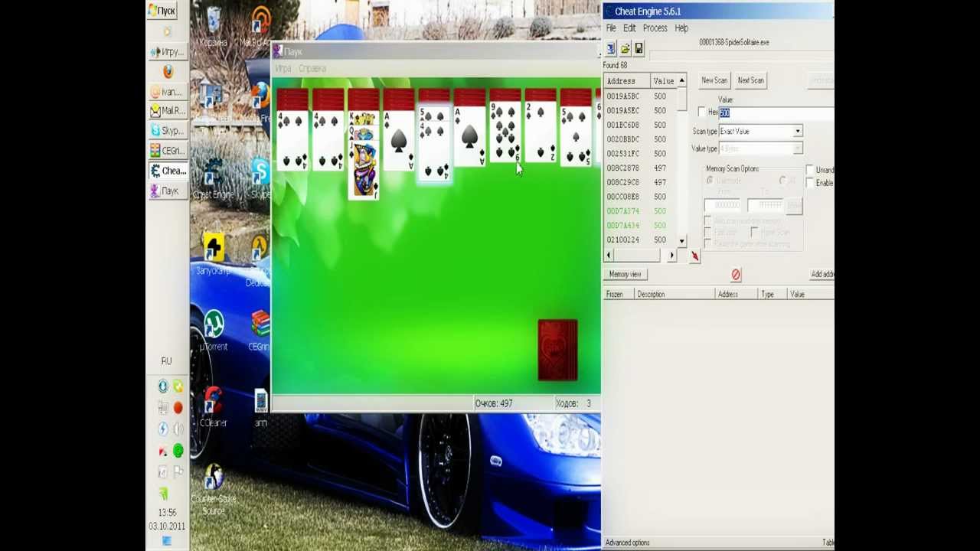
Task: Click the New Scan button
Action: 714,80
